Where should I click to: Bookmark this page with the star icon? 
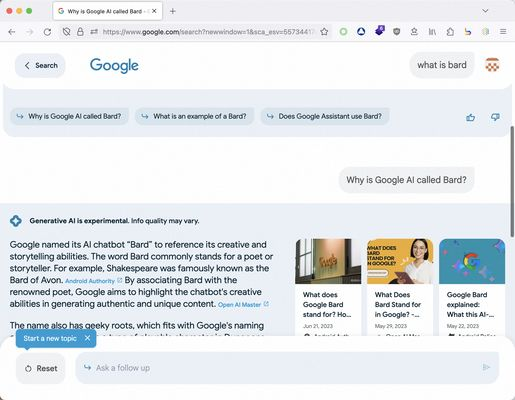click(x=324, y=32)
